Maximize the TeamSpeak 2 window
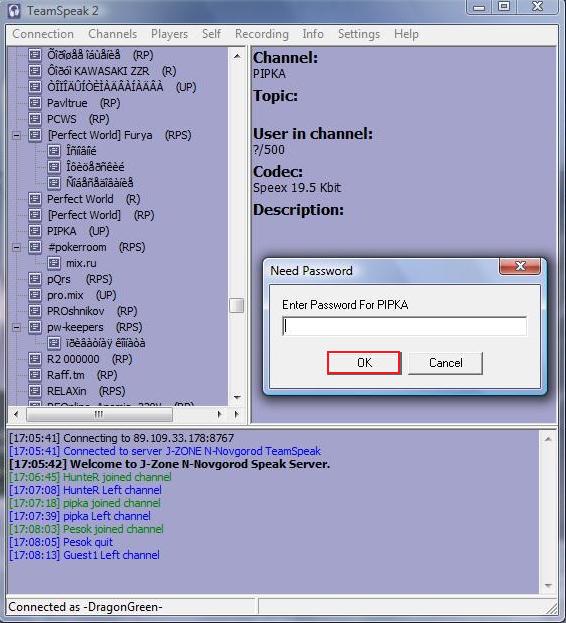 pyautogui.click(x=504, y=7)
